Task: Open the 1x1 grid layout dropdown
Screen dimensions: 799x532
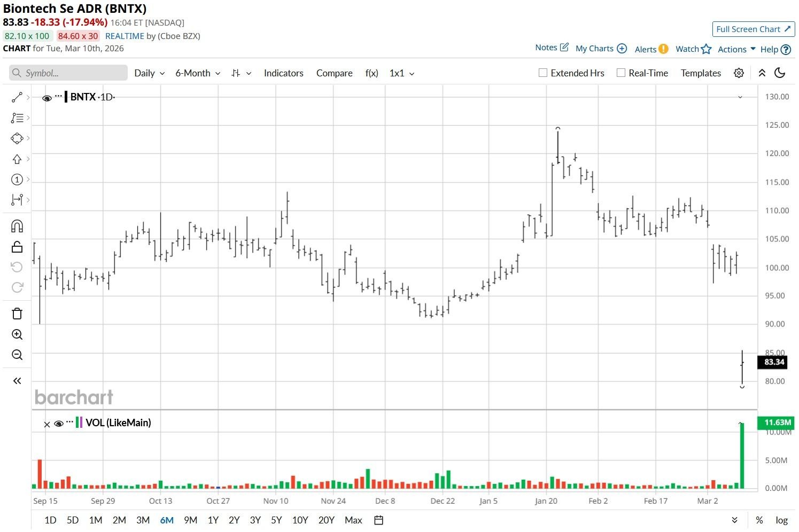Action: 402,73
